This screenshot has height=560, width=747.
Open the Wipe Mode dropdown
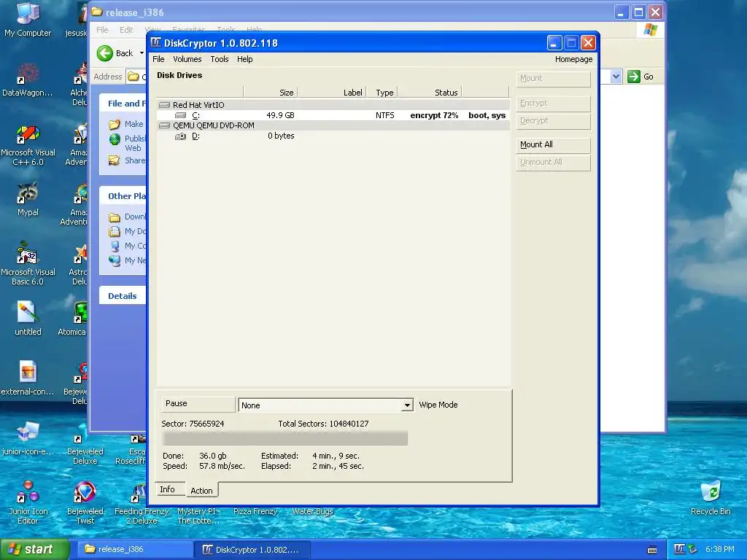407,405
